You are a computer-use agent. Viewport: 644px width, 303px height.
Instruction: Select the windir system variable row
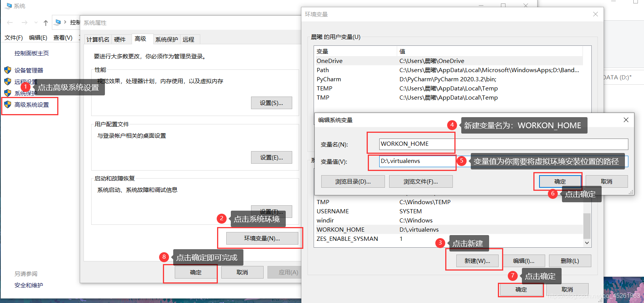tap(449, 221)
